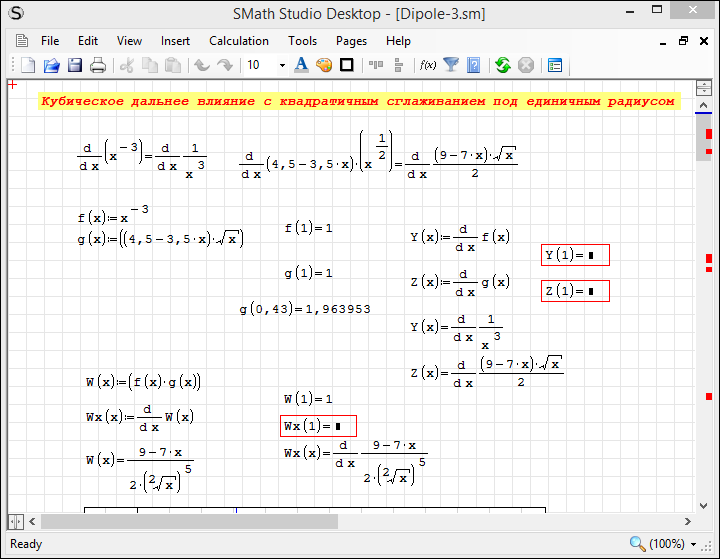Viewport: 720px width, 559px height.
Task: Create a new document with the toolbar icon
Action: [x=28, y=66]
